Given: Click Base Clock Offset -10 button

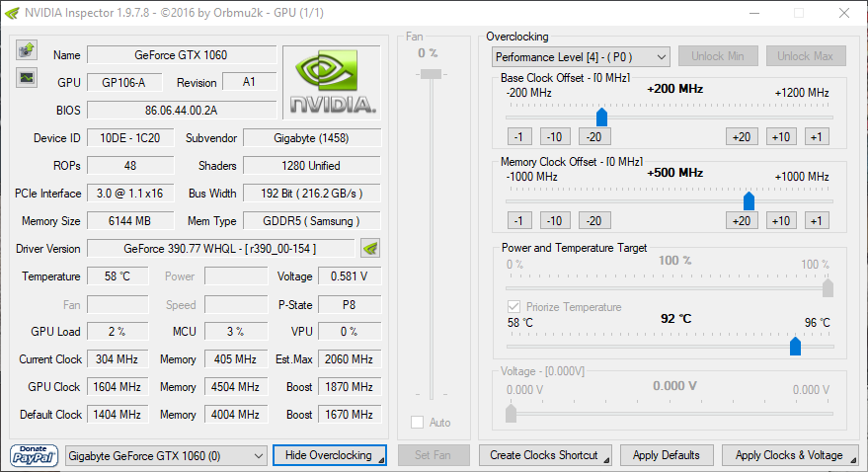Looking at the screenshot, I should coord(555,136).
